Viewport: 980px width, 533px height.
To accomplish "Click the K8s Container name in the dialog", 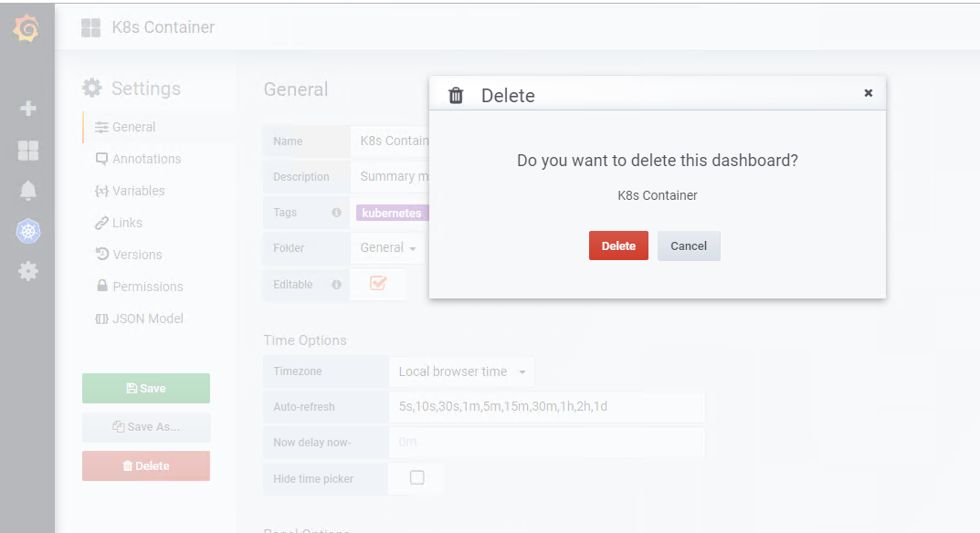I will tap(658, 195).
